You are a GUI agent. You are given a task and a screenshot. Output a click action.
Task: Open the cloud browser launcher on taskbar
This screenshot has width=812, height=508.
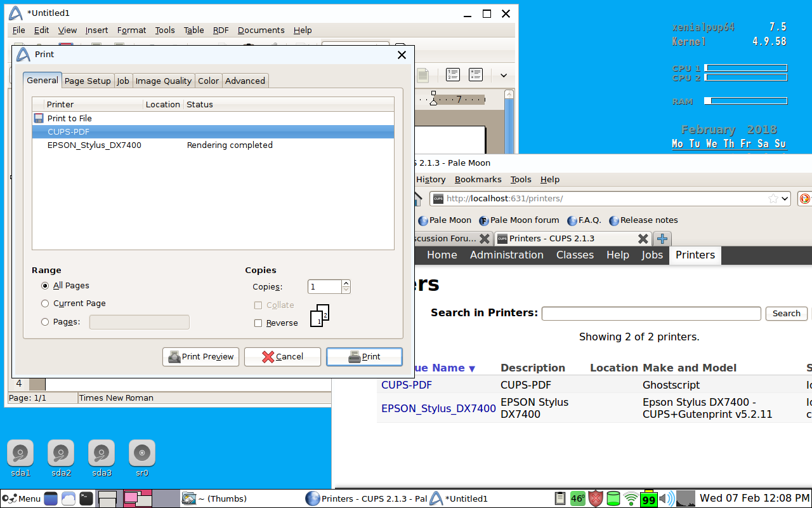69,498
